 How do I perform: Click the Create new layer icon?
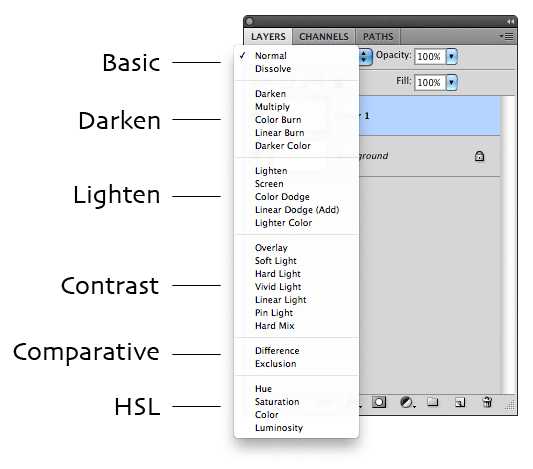click(x=460, y=402)
